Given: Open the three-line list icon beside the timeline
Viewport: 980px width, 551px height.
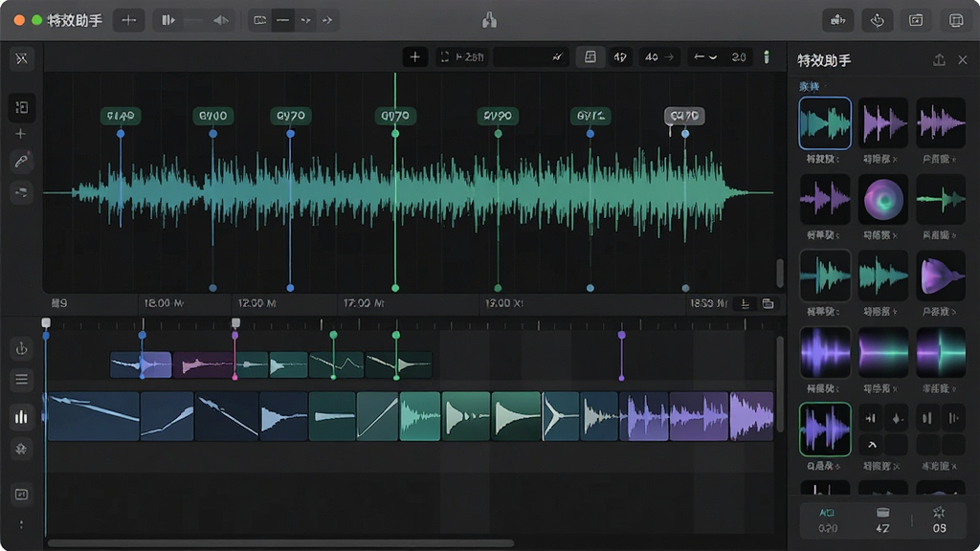Looking at the screenshot, I should (21, 379).
